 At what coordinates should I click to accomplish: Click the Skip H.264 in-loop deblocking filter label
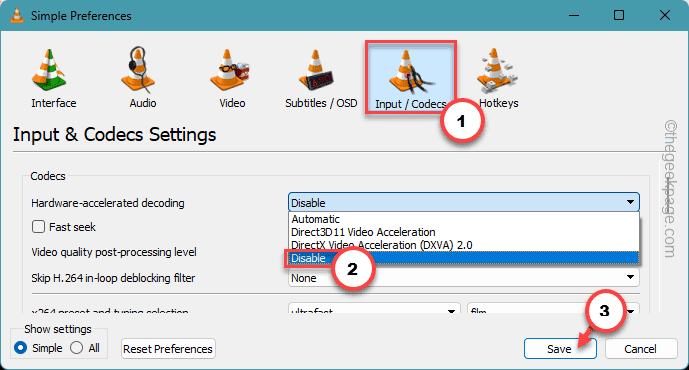point(113,278)
